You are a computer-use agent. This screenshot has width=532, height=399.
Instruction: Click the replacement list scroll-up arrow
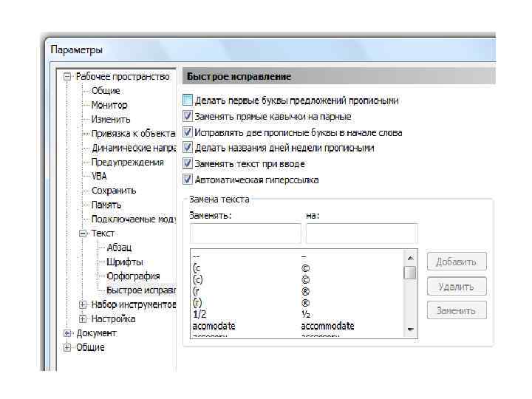point(410,258)
